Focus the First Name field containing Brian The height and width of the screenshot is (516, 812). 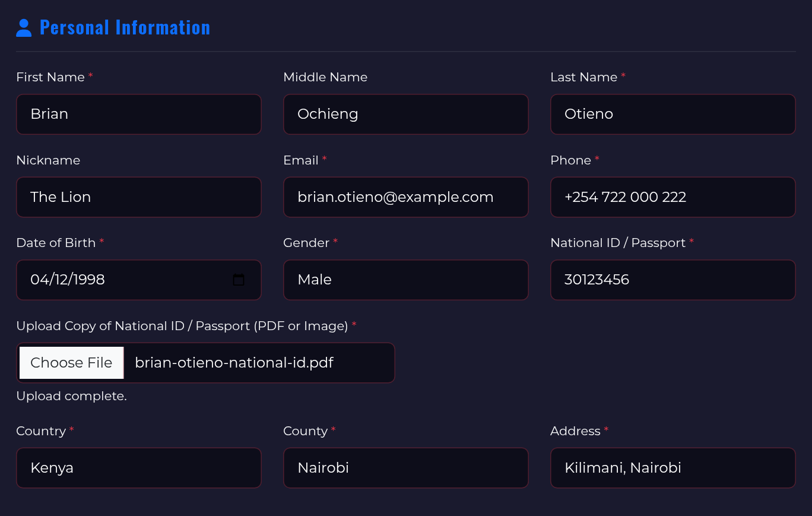point(139,114)
